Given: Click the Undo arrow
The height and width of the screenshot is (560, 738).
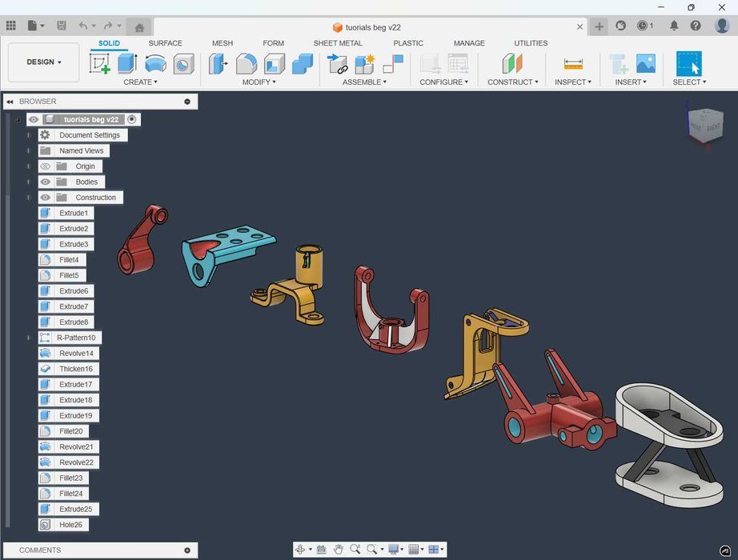Looking at the screenshot, I should coord(83,26).
